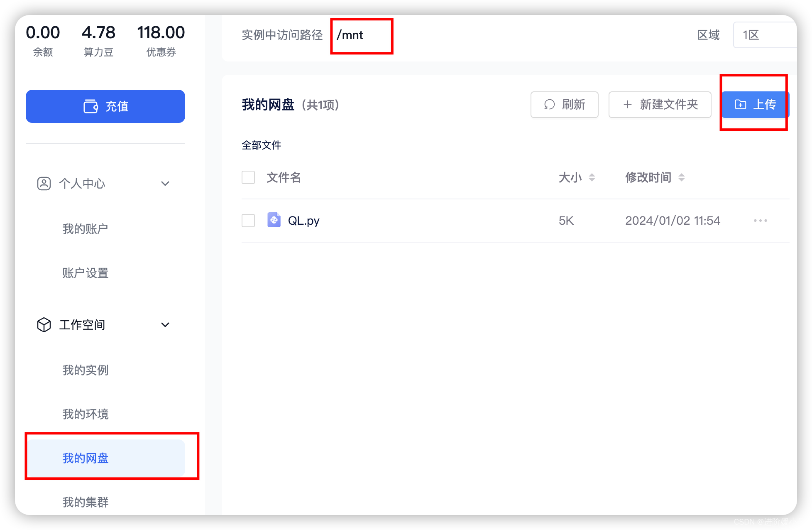This screenshot has width=812, height=530.
Task: Open the QL.py file name
Action: (x=304, y=221)
